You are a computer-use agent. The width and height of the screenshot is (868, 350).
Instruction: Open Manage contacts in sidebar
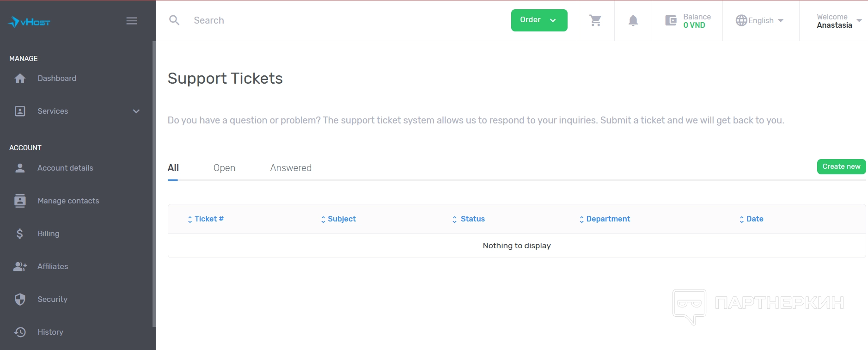tap(68, 201)
